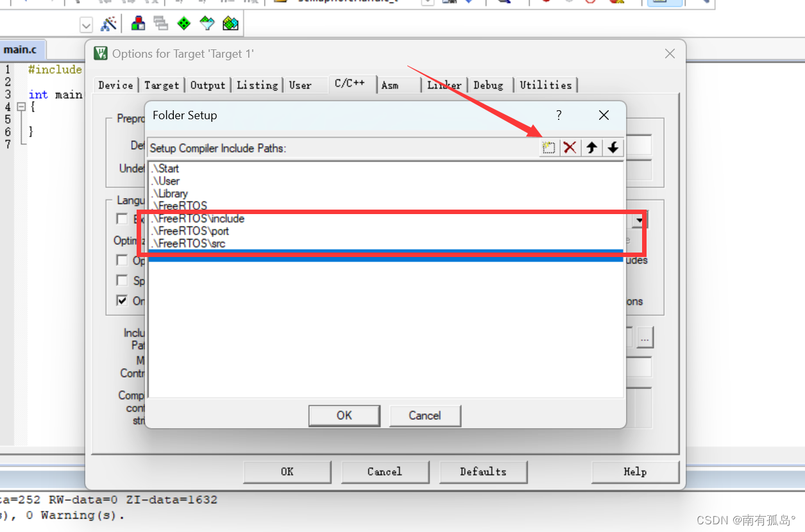This screenshot has width=805, height=532.
Task: Switch to the Debug tab
Action: tap(489, 85)
